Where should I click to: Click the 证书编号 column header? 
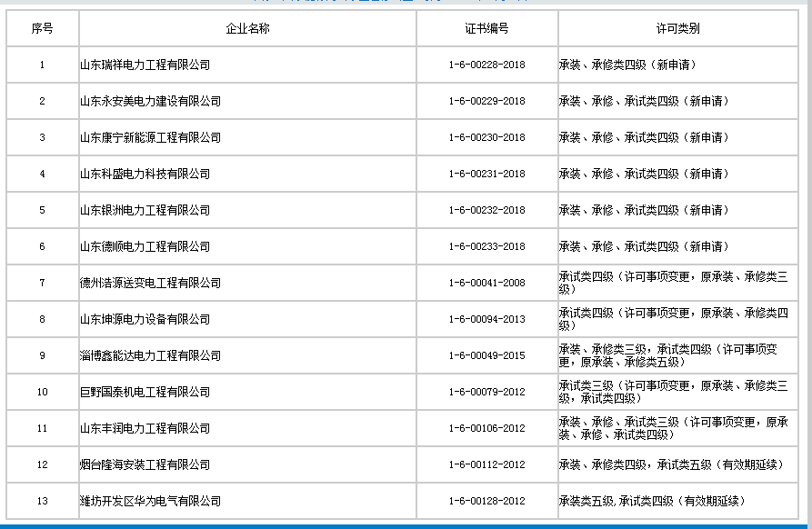click(x=486, y=28)
